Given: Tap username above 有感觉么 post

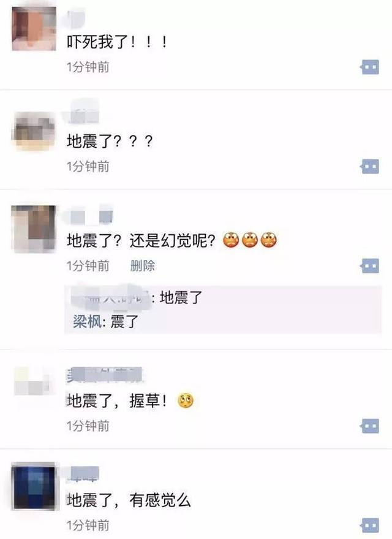Looking at the screenshot, I should pos(83,474).
